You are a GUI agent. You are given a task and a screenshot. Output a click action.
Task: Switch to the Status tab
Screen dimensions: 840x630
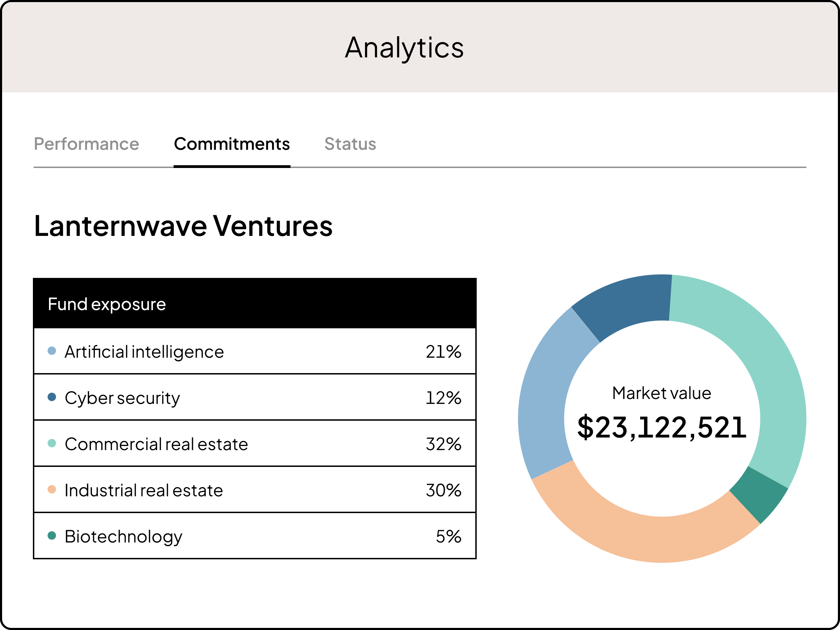coord(350,144)
